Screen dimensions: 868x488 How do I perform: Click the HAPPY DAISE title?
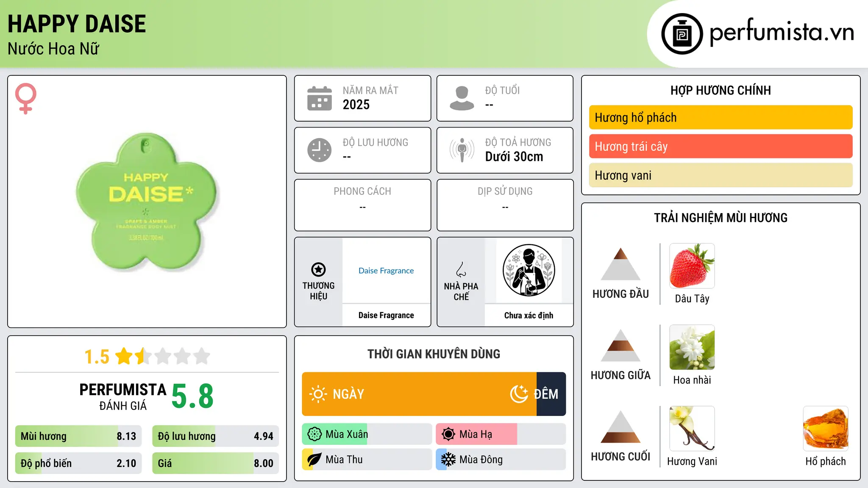(x=77, y=24)
